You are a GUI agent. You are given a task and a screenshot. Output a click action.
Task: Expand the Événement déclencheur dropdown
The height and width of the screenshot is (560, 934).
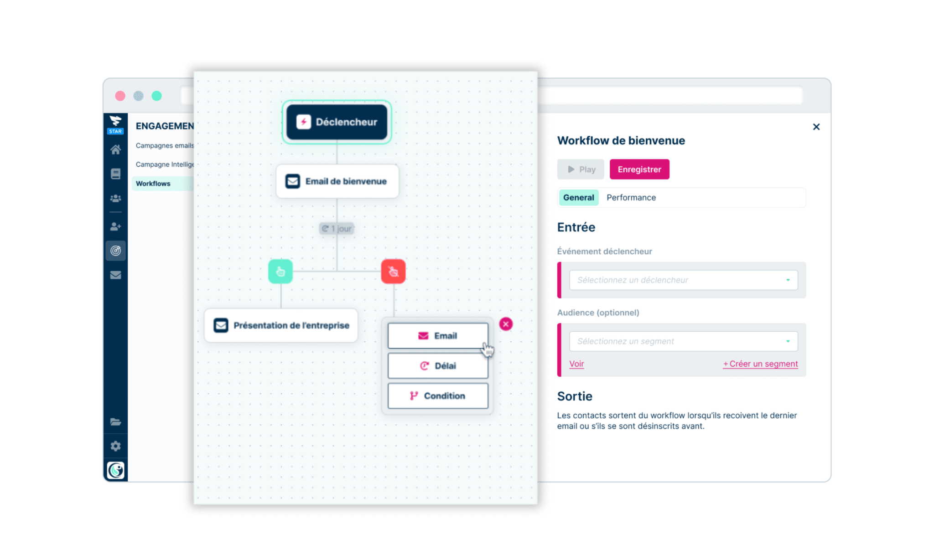(x=680, y=279)
